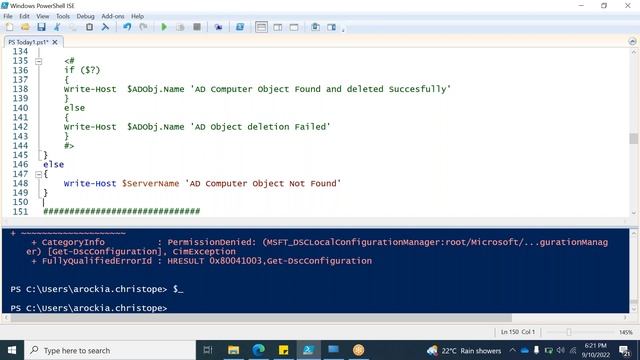Close the PS Today1.ps1 tab
Screen dimensions: 640x360
[55, 42]
